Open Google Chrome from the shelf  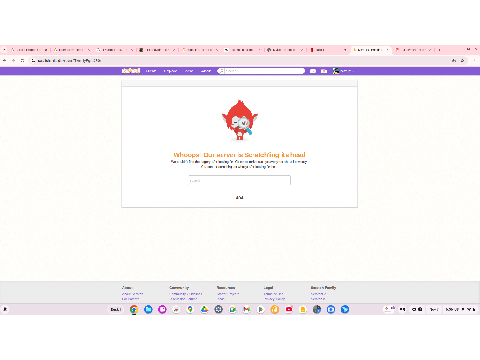(134, 309)
